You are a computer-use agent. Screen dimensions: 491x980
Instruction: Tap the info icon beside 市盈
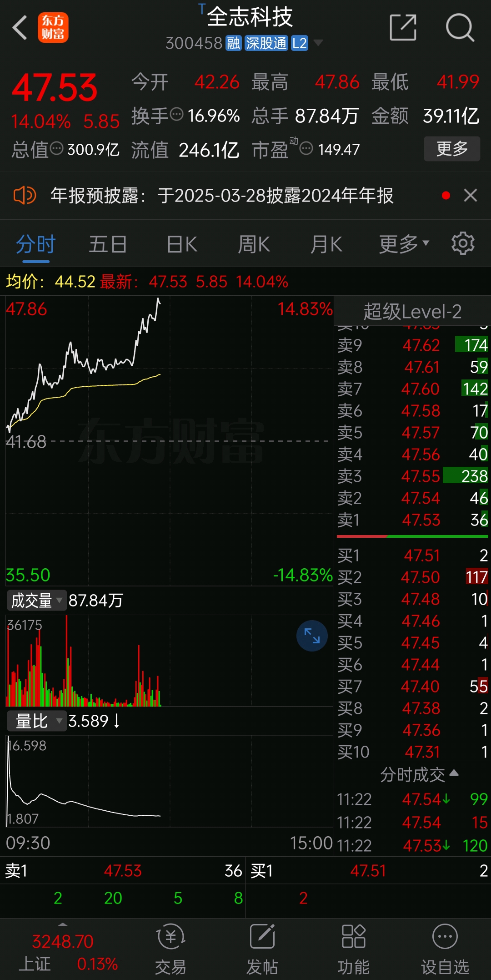tap(306, 148)
